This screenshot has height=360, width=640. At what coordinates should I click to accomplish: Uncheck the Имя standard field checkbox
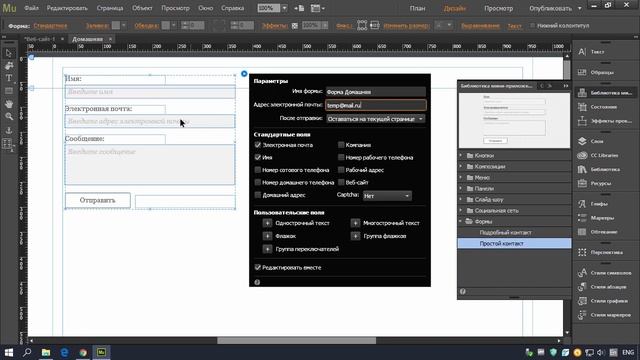(258, 157)
